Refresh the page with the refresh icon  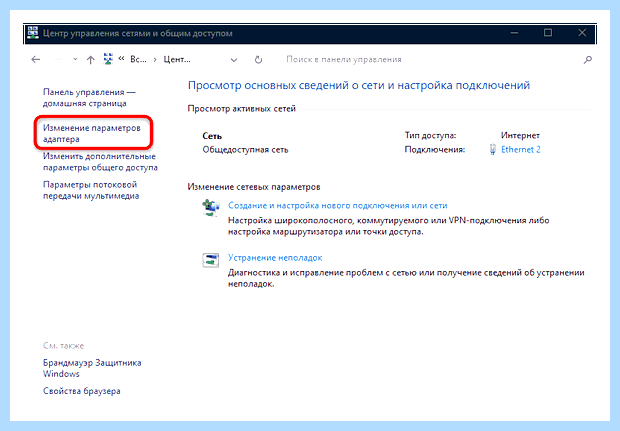tap(258, 60)
